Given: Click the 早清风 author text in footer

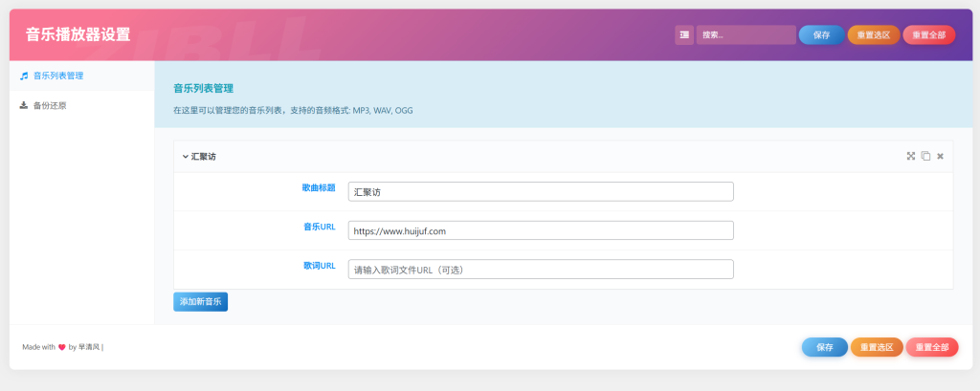Looking at the screenshot, I should point(89,348).
